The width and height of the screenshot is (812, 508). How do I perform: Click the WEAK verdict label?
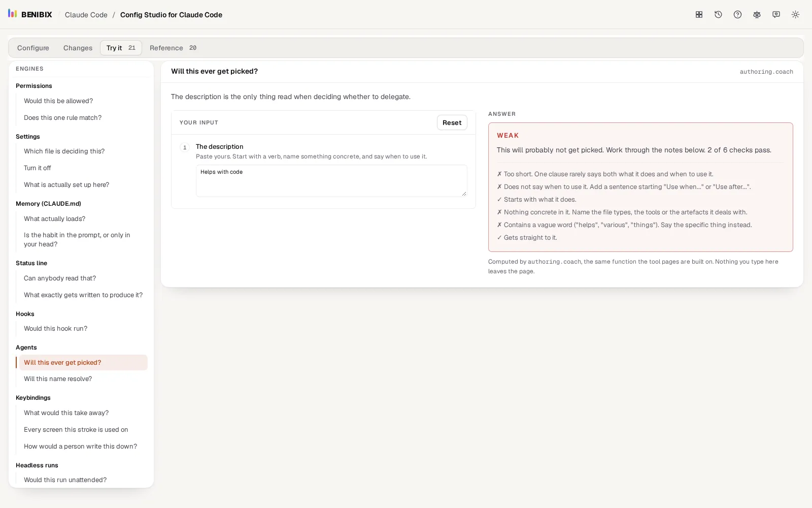coord(507,136)
